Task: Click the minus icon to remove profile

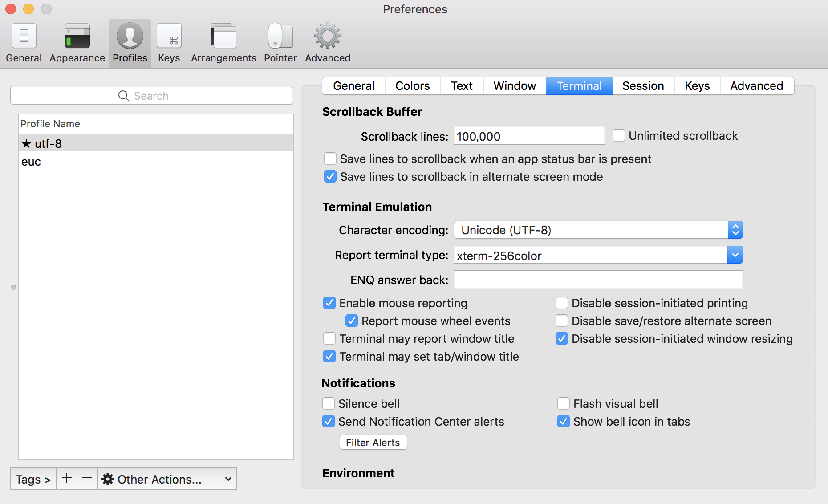Action: tap(87, 479)
